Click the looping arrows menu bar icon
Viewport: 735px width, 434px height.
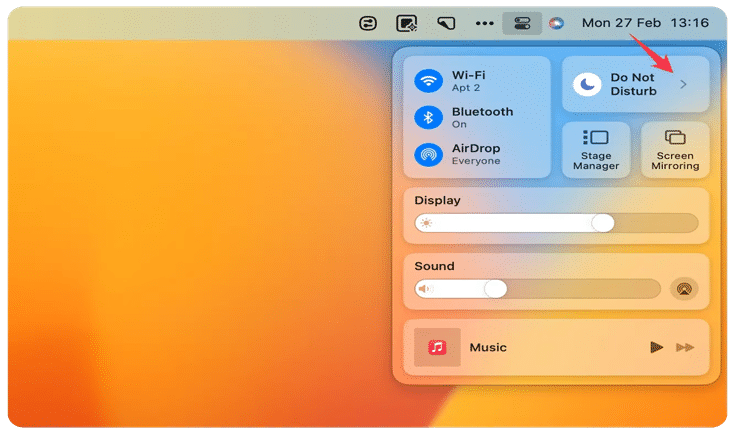[368, 23]
